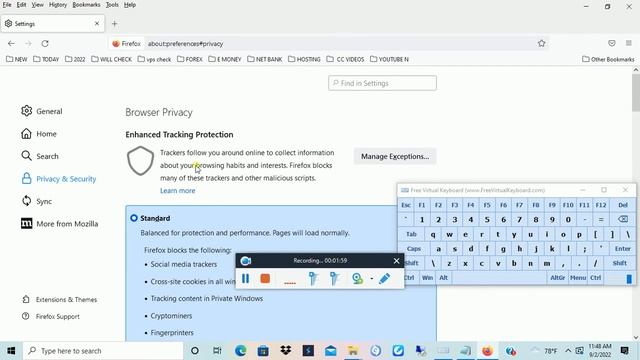Open Task View on taskbar
Screen dimensions: 640x360
click(217, 351)
